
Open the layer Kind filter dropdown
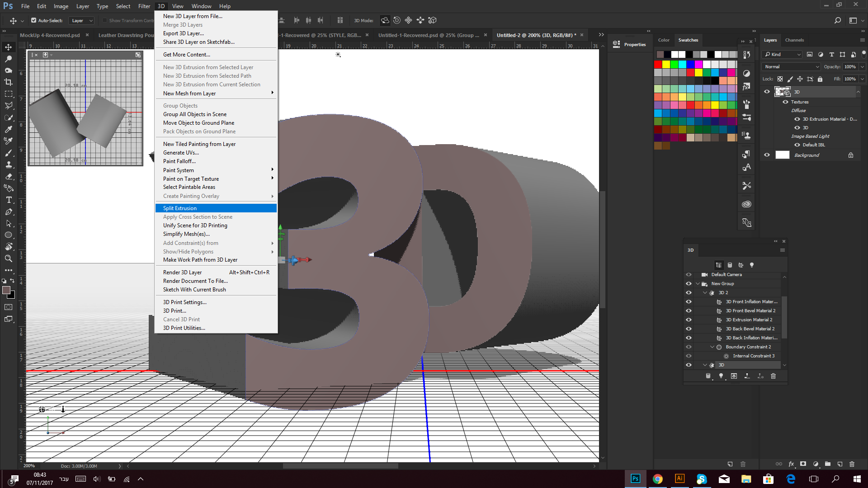coord(782,54)
